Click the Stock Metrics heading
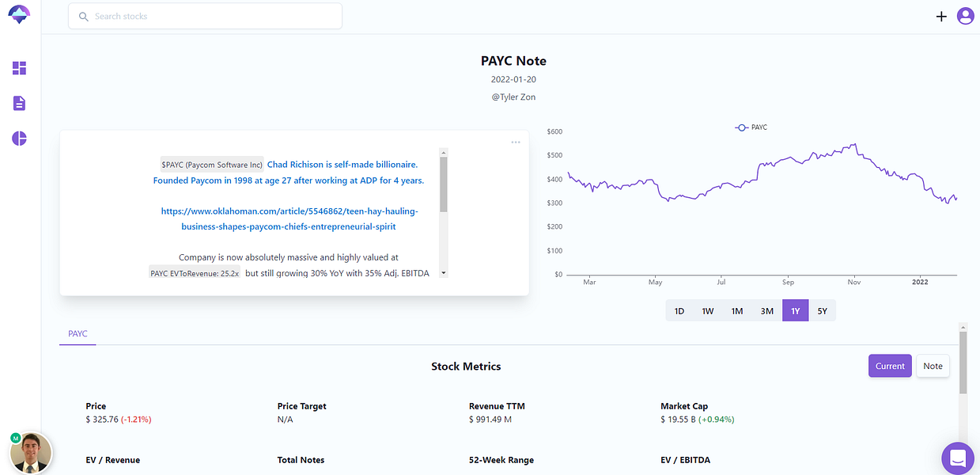Viewport: 980px width, 475px height. (466, 367)
